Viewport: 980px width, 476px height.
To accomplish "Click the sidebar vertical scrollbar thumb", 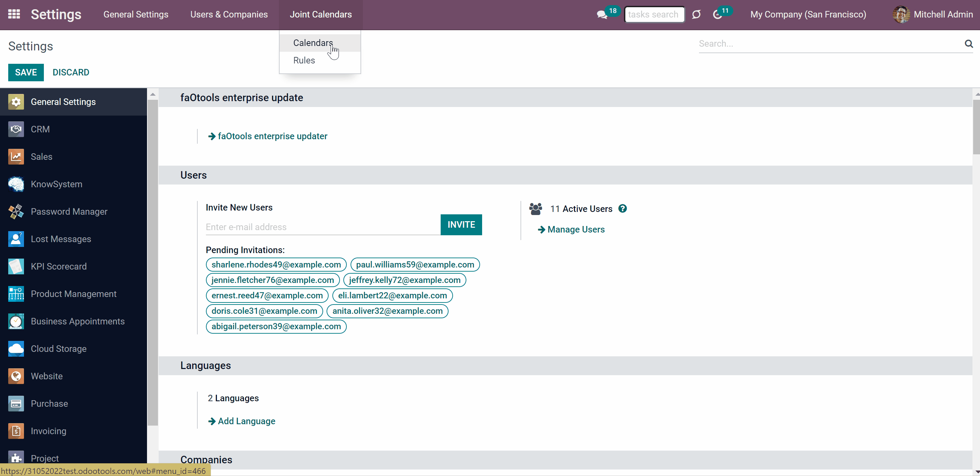I will click(x=152, y=262).
